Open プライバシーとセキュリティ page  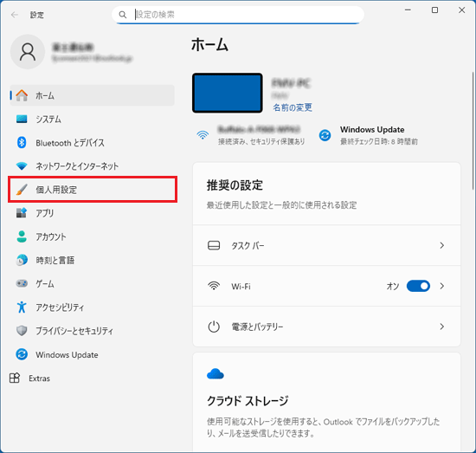93,331
